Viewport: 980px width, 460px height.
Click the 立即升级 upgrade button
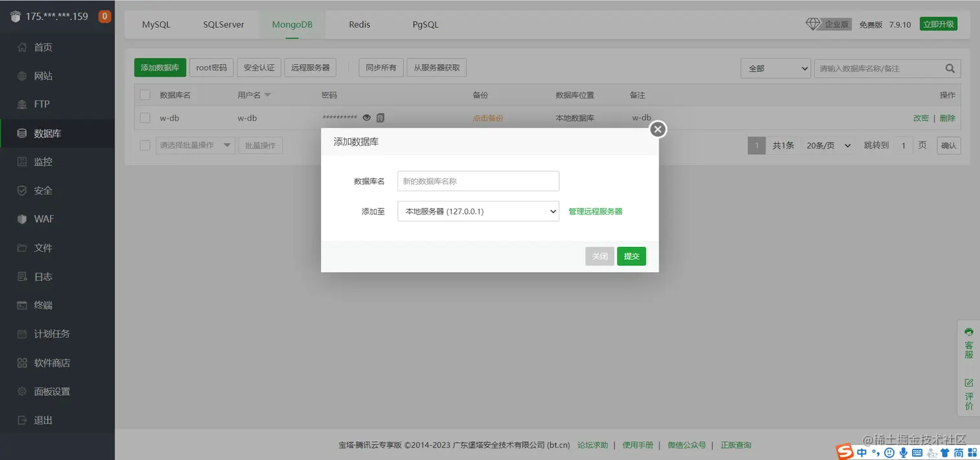(939, 24)
